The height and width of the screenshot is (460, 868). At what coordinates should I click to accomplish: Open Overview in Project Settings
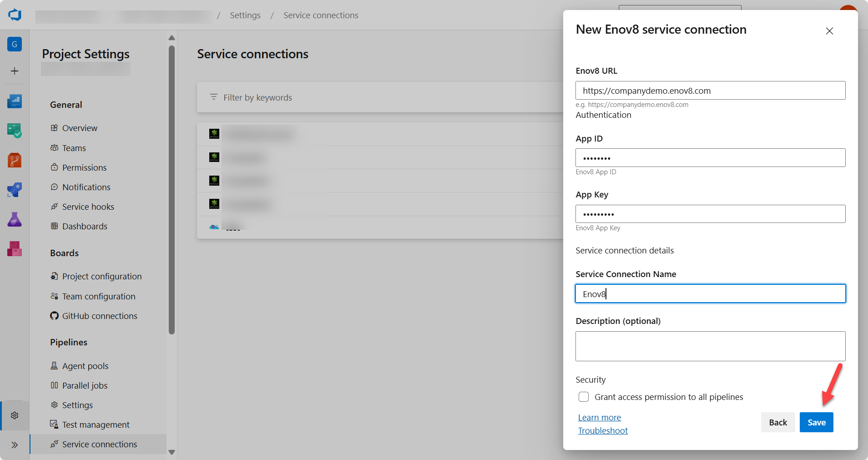[80, 128]
